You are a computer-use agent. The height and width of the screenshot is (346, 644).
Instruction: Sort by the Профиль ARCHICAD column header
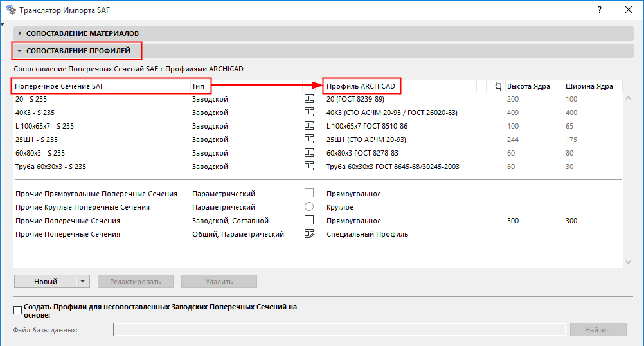click(x=398, y=86)
